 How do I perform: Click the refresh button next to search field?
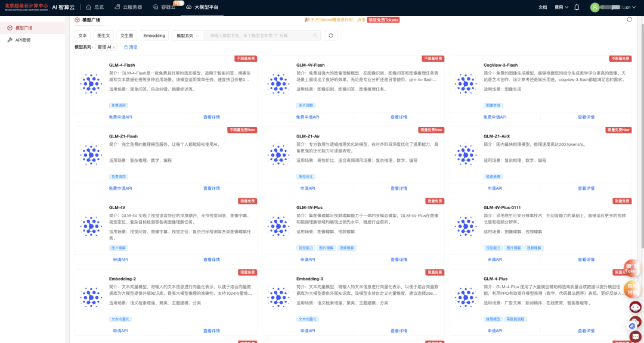[330, 36]
